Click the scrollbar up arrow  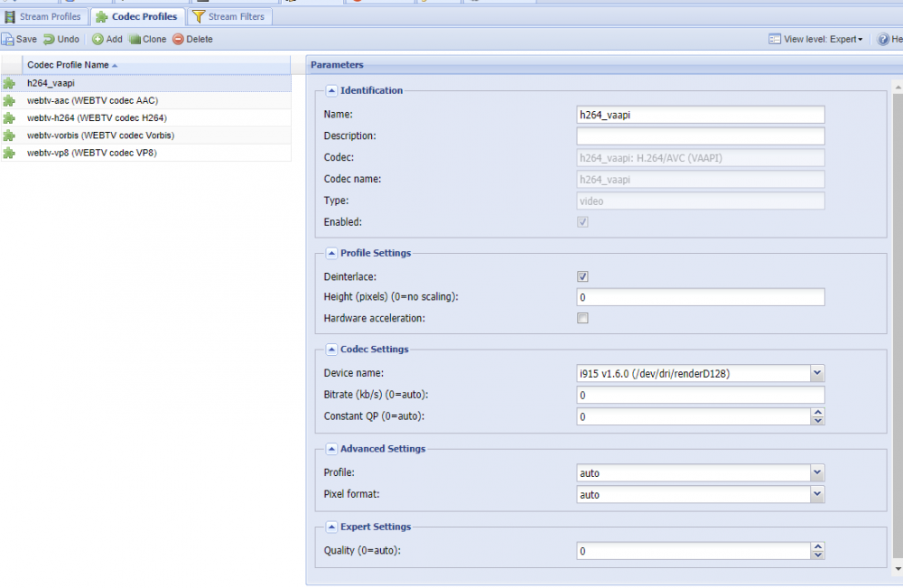[x=898, y=87]
